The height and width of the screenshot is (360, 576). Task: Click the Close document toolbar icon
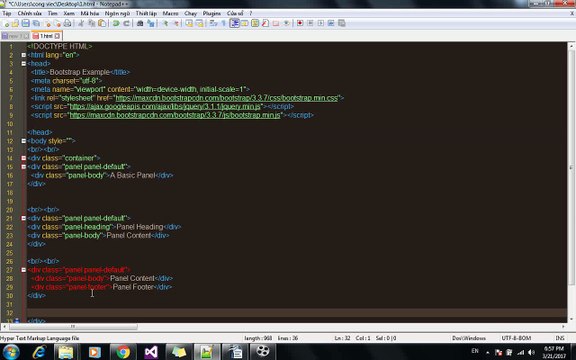coord(47,24)
